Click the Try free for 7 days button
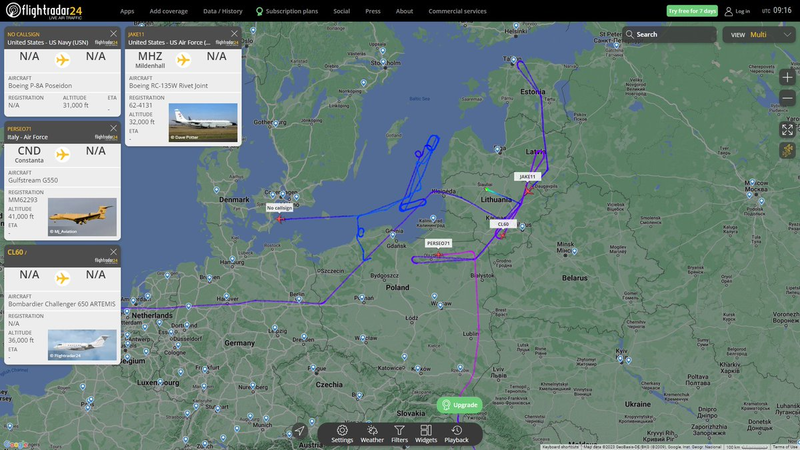800x450 pixels. (692, 11)
